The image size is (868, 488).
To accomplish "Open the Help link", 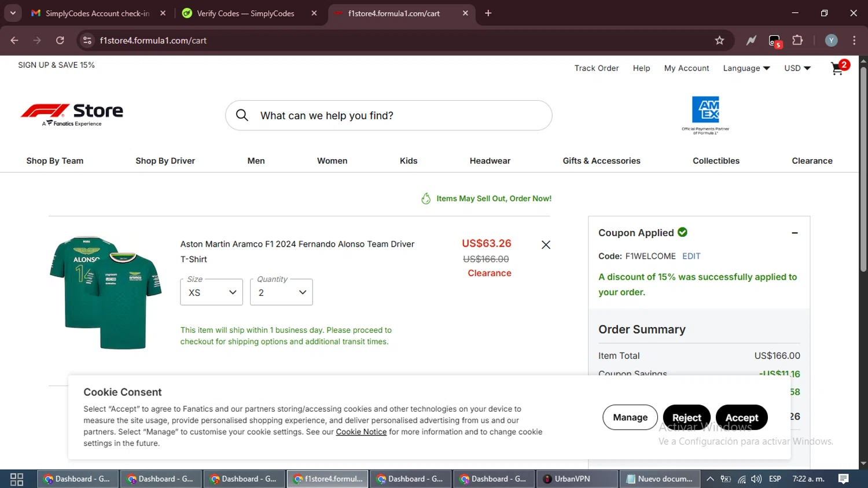I will pos(641,68).
